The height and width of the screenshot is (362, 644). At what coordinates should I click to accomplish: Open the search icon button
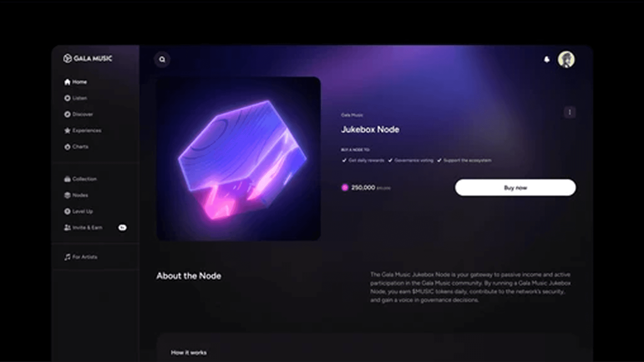(162, 59)
